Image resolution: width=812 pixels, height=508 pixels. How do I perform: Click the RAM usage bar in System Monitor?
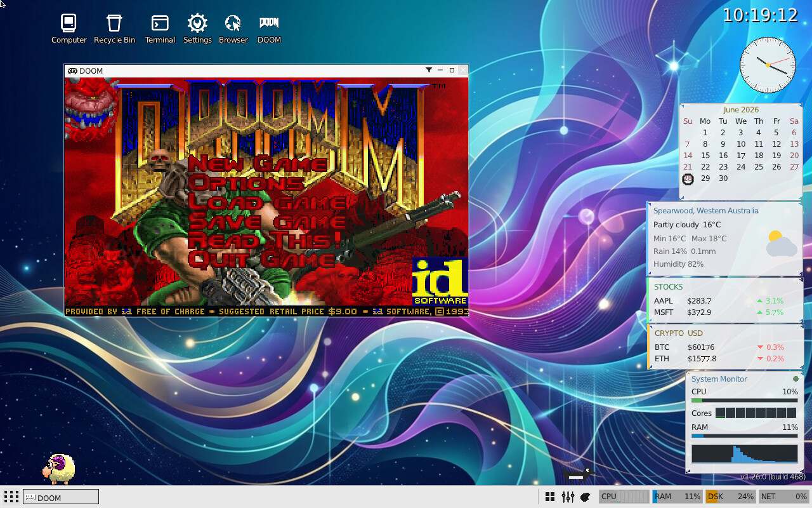tap(745, 436)
